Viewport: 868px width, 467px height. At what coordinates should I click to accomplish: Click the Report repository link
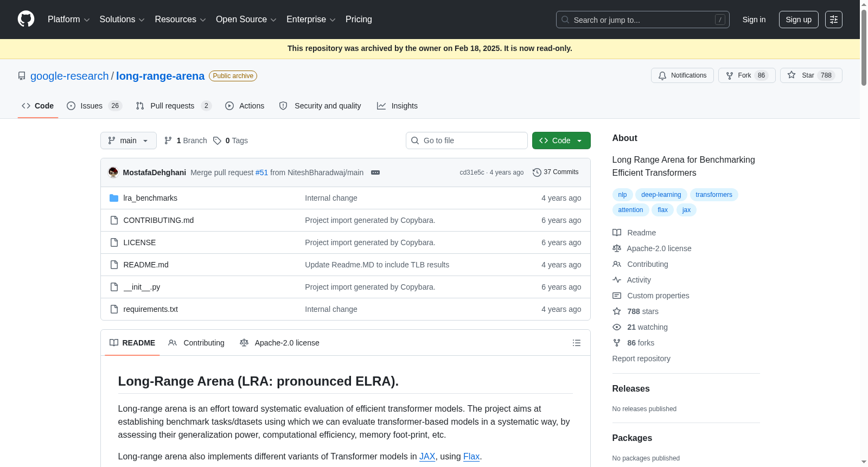click(641, 359)
